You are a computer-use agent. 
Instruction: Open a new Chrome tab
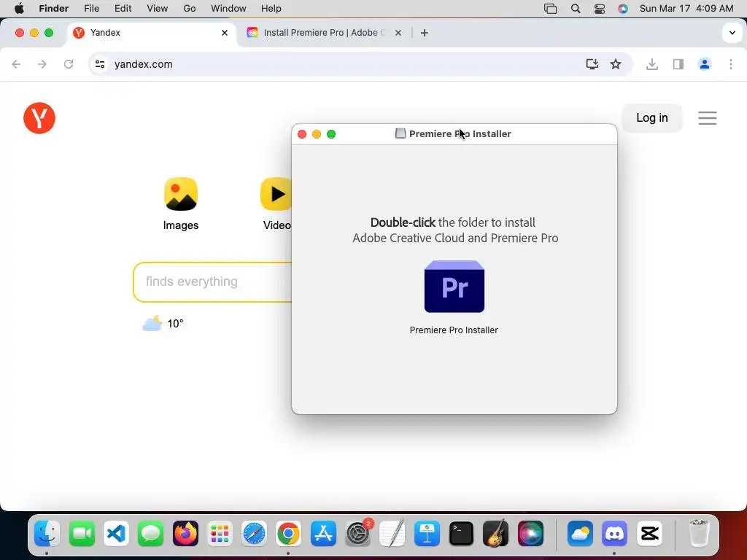(424, 33)
